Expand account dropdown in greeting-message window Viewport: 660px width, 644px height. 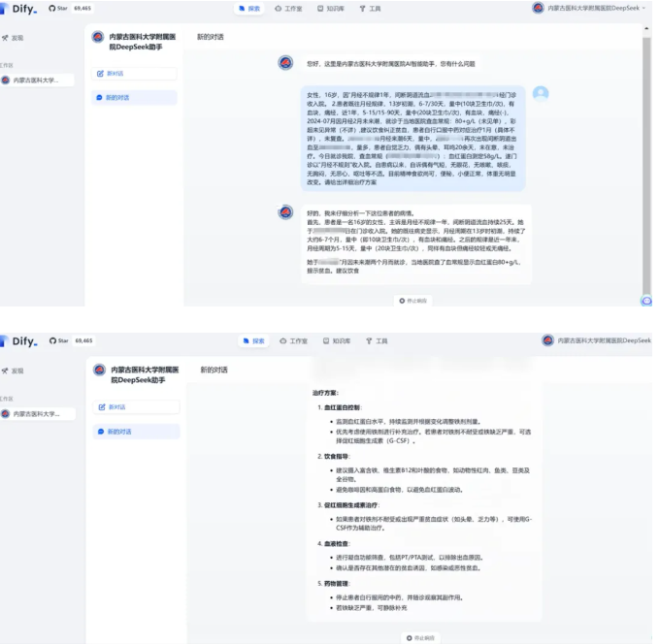(589, 8)
